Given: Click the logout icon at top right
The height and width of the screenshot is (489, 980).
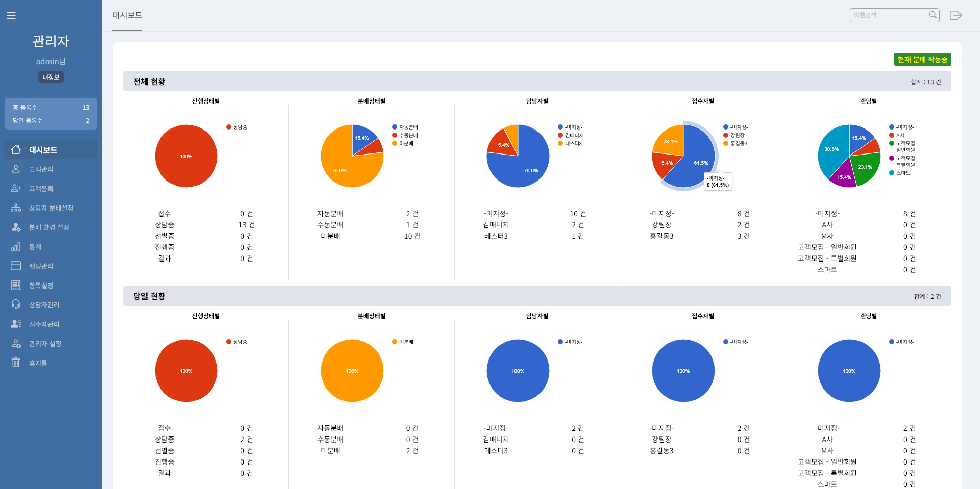Looking at the screenshot, I should pos(955,15).
